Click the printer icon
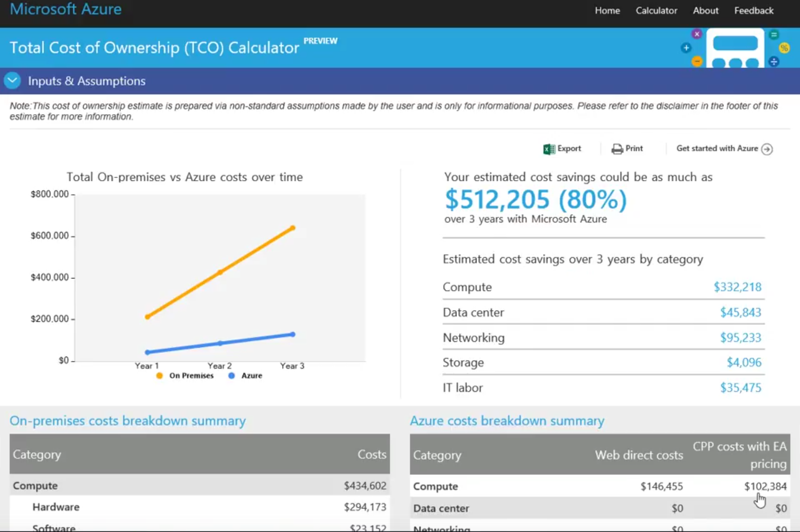This screenshot has height=532, width=800. click(617, 149)
